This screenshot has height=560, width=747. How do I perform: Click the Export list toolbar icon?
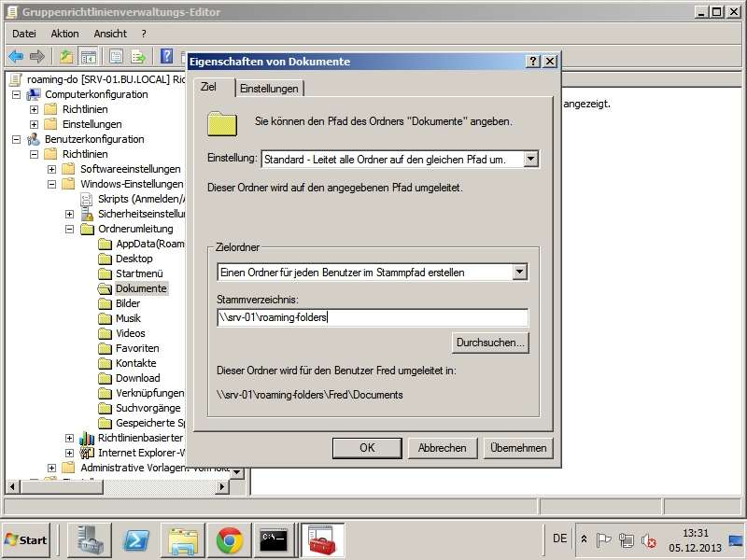coord(138,57)
